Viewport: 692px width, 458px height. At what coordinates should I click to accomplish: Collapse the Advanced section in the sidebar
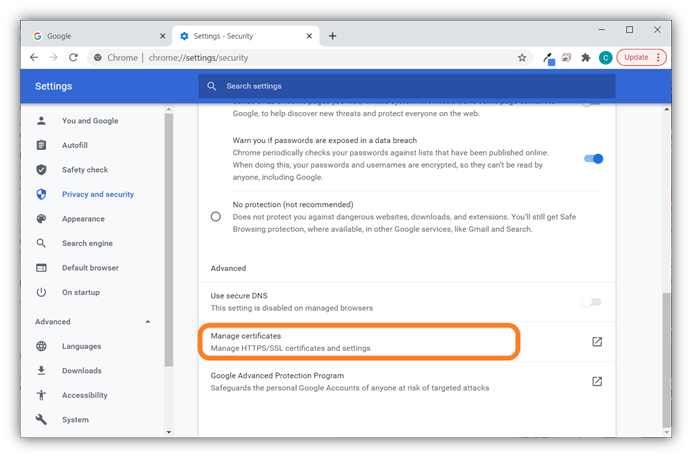(148, 322)
